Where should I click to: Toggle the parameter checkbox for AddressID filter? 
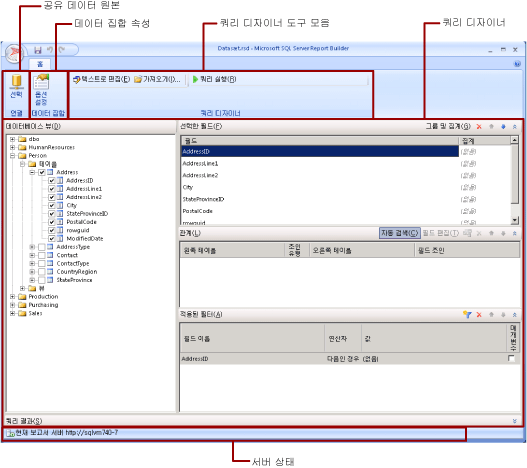click(x=511, y=358)
